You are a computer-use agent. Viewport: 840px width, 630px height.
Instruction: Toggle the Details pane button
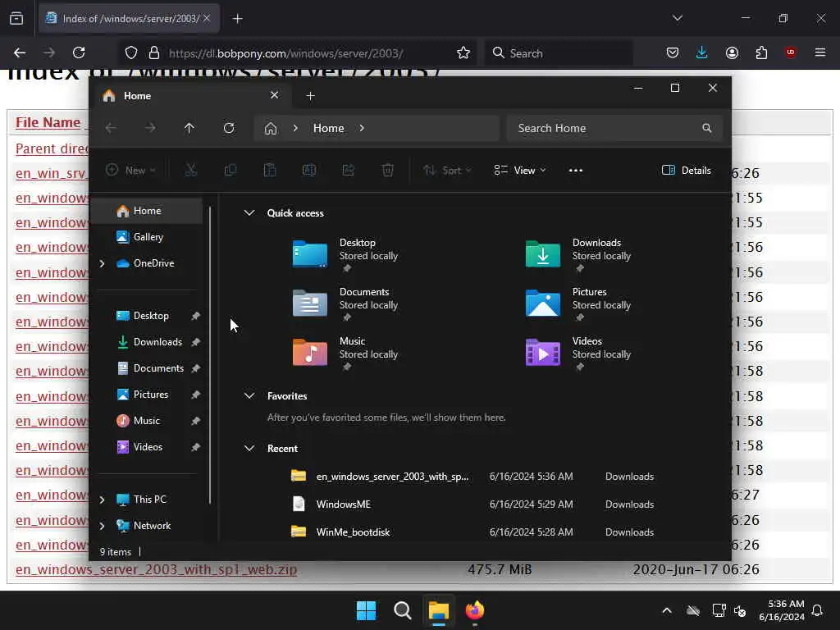pyautogui.click(x=687, y=171)
